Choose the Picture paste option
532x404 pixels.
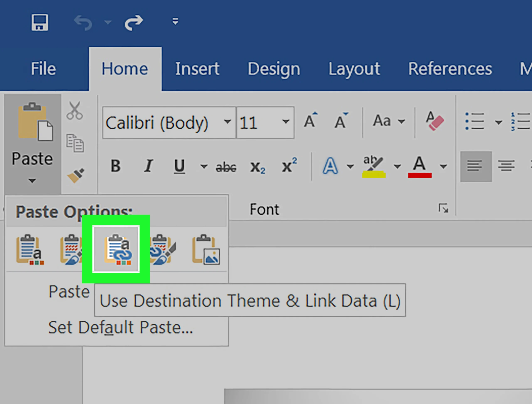[206, 250]
